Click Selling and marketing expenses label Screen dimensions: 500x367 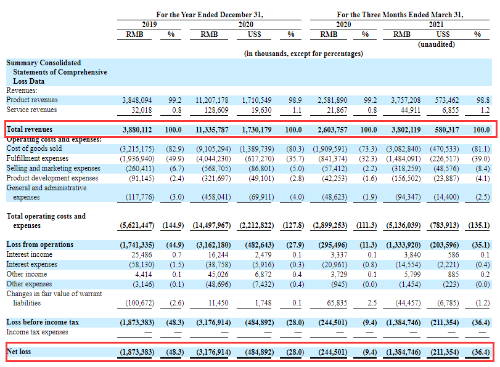(53, 168)
